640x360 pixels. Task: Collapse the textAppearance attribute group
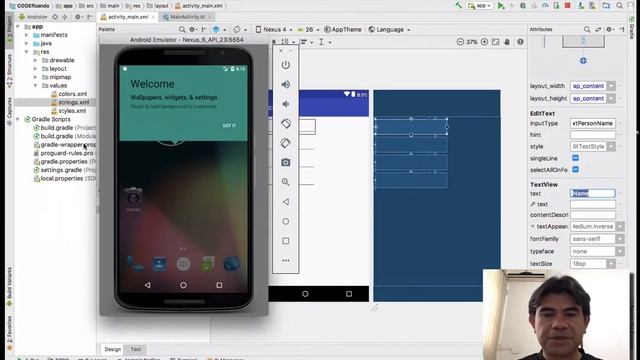(532, 226)
